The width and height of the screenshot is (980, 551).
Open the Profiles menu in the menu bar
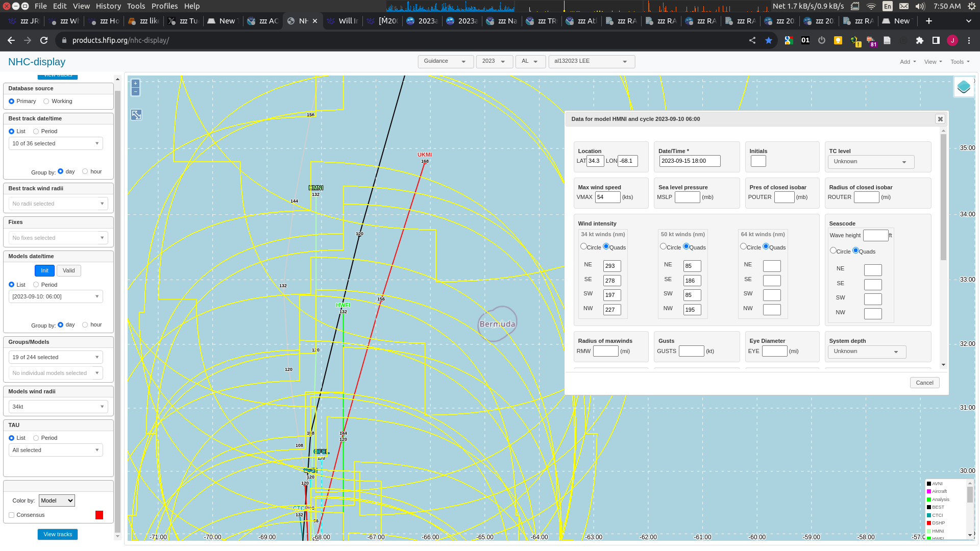tap(164, 6)
